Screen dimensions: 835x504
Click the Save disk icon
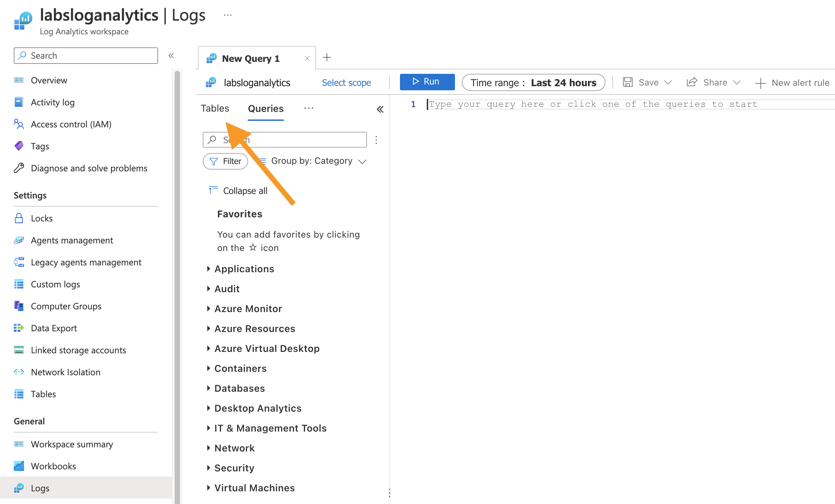pyautogui.click(x=627, y=82)
